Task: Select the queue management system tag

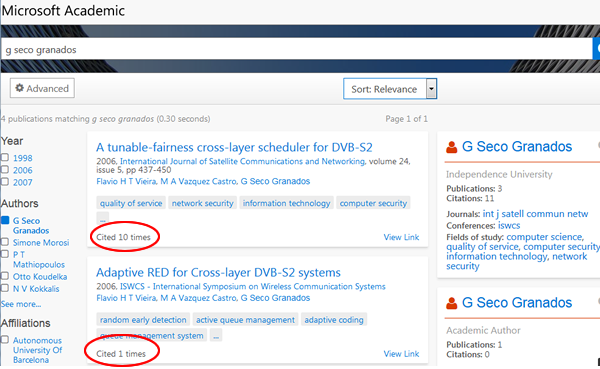Action: 152,335
